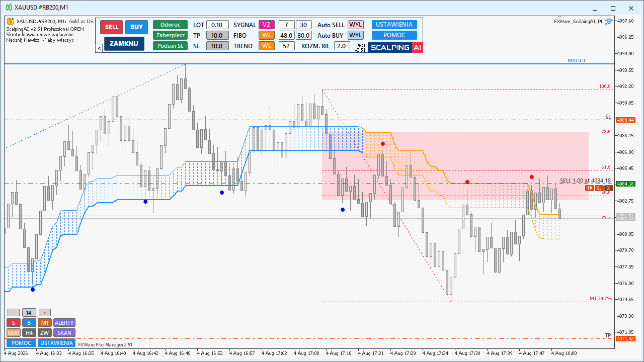
Task: Close all positions with ZAMKNIJ
Action: (x=124, y=44)
